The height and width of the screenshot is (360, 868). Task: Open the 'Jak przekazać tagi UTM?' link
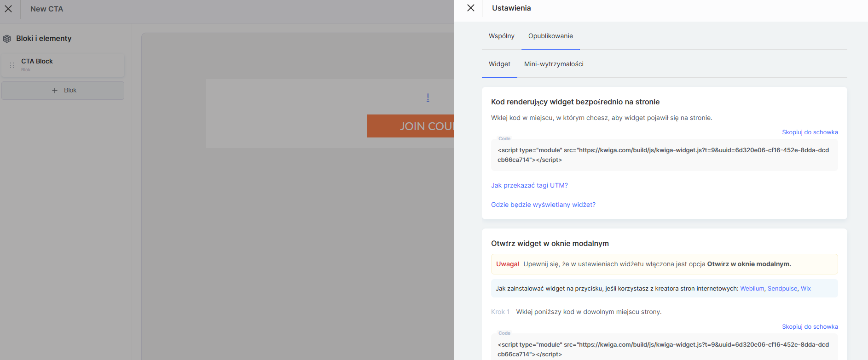pyautogui.click(x=529, y=185)
